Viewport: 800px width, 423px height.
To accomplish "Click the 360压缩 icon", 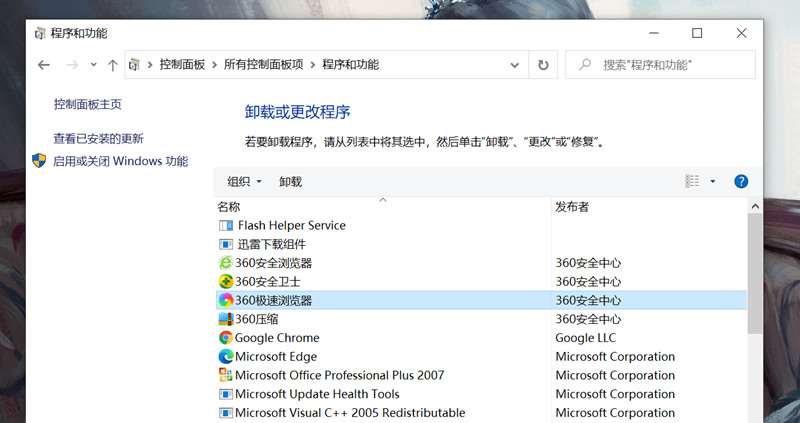I will click(226, 319).
